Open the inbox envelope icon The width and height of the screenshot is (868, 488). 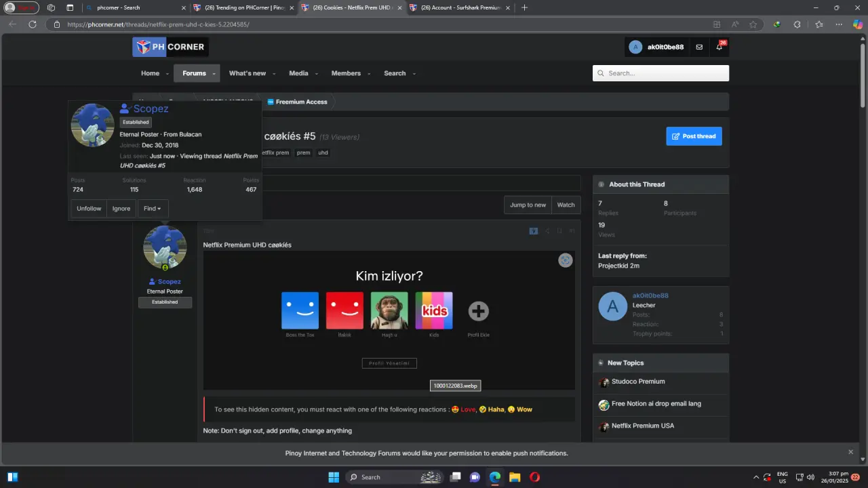point(699,47)
